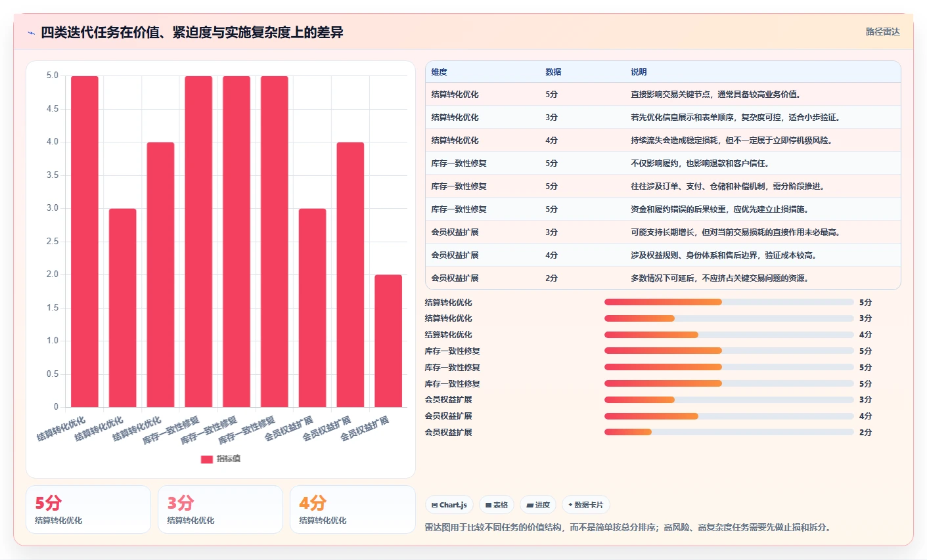Viewport: 927px width, 560px height.
Task: Click the 会员权益扩展 chart bar at value 3
Action: tap(312, 308)
